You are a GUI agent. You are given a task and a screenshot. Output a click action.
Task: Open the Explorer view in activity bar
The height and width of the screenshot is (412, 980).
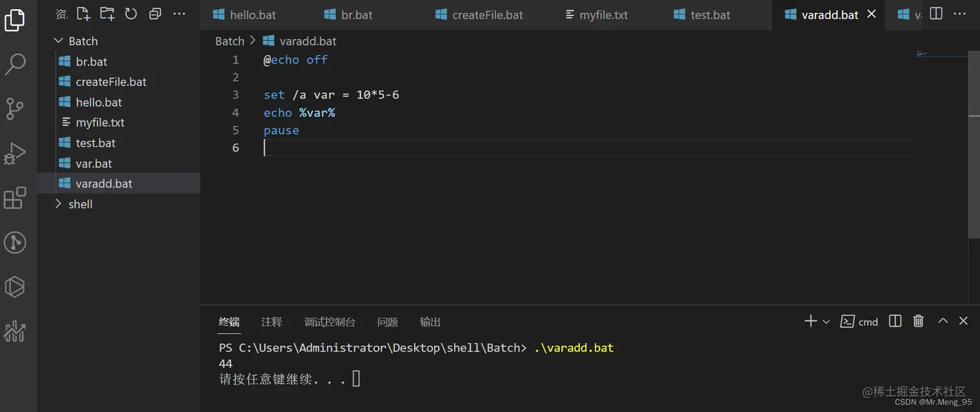tap(15, 20)
